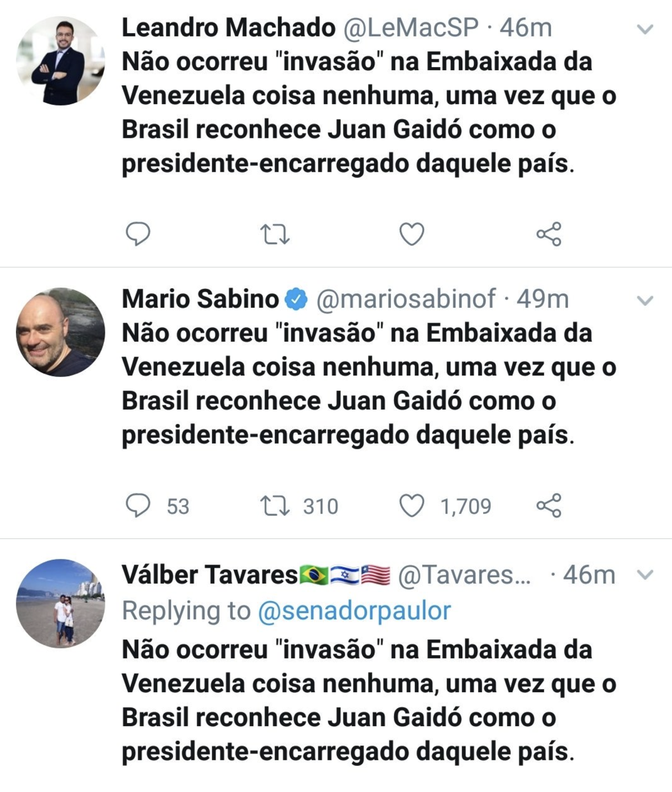Screen dimensions: 672x792
Task: Retweet Leandro Machado's tweet
Action: [x=275, y=234]
